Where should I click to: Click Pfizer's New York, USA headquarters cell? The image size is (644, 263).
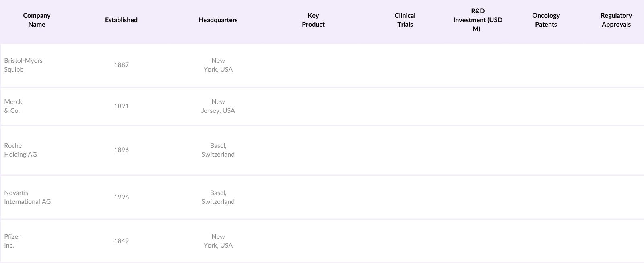[218, 241]
